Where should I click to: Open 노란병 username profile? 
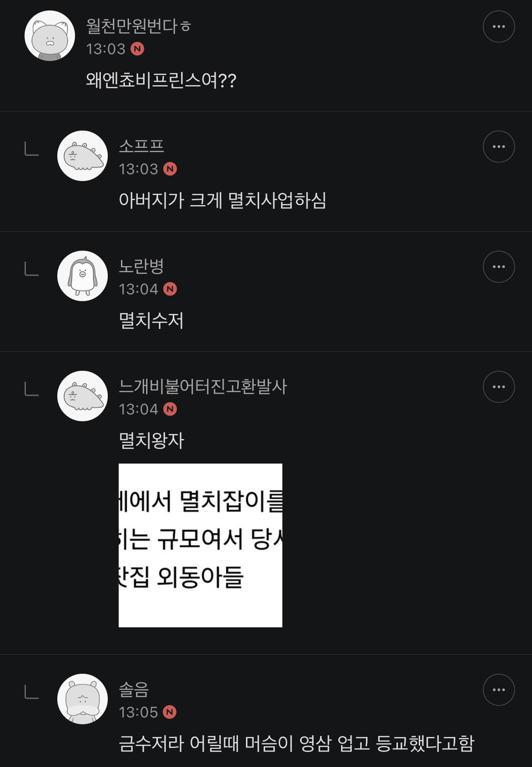[141, 266]
